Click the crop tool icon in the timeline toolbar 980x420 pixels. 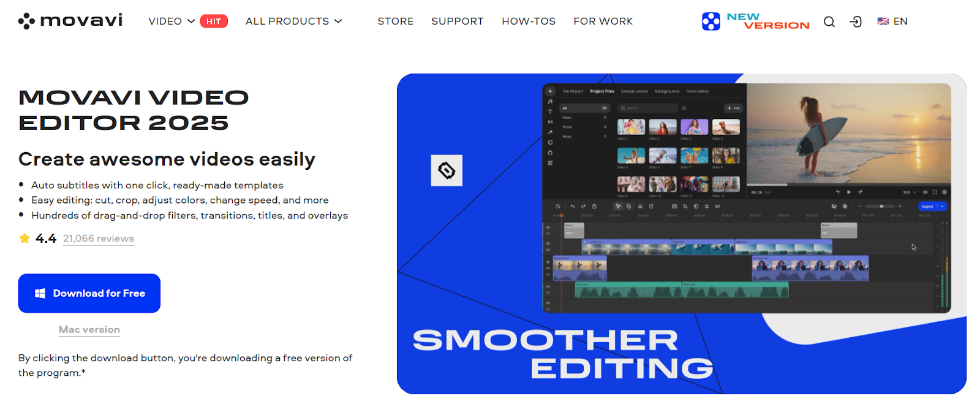click(685, 207)
